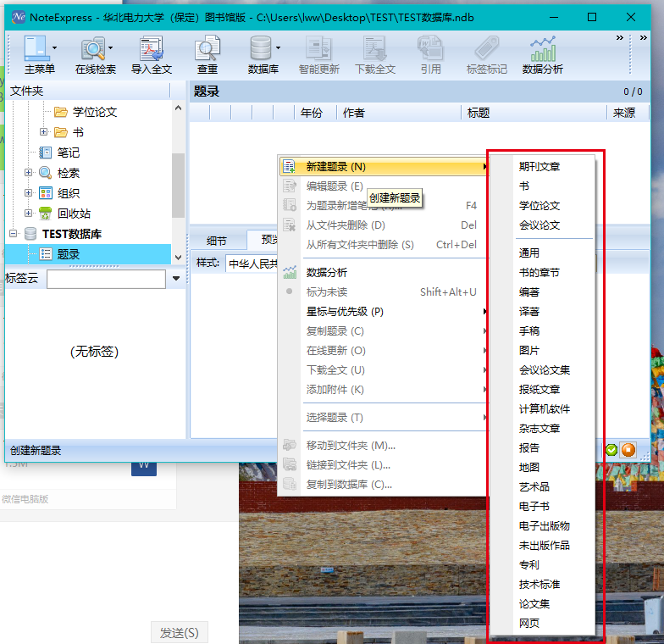Switch to the 细节 tab
This screenshot has width=664, height=644.
[x=217, y=241]
